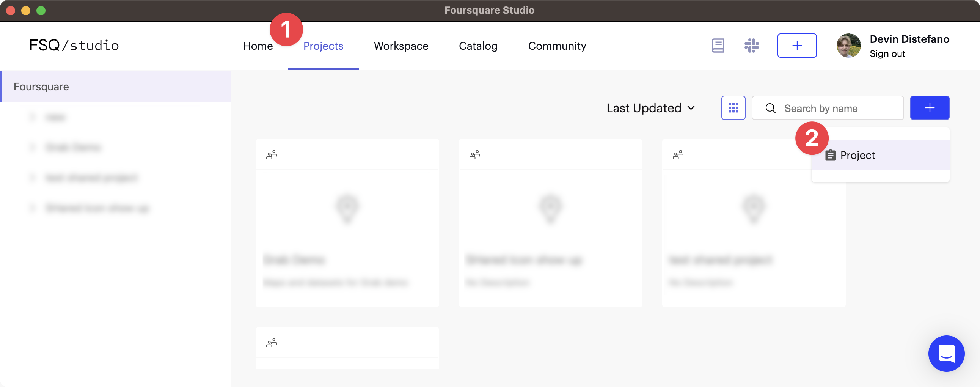
Task: Switch to the Projects tab
Action: 323,46
